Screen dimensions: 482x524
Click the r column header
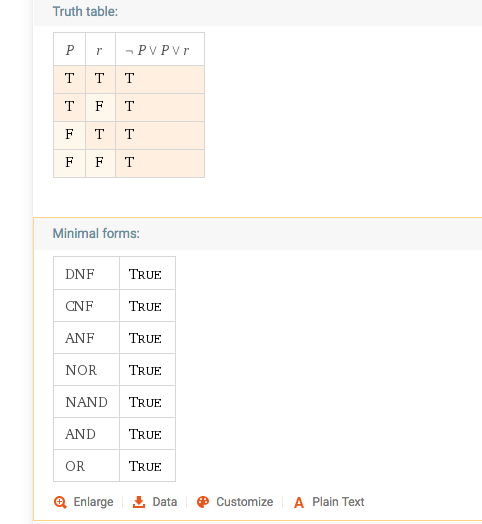(x=99, y=51)
